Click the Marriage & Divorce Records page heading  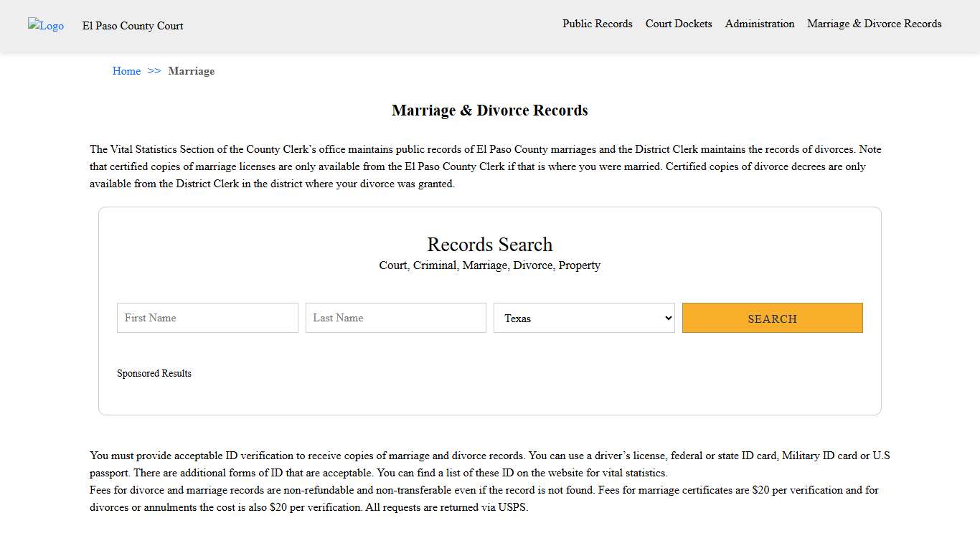pyautogui.click(x=489, y=110)
